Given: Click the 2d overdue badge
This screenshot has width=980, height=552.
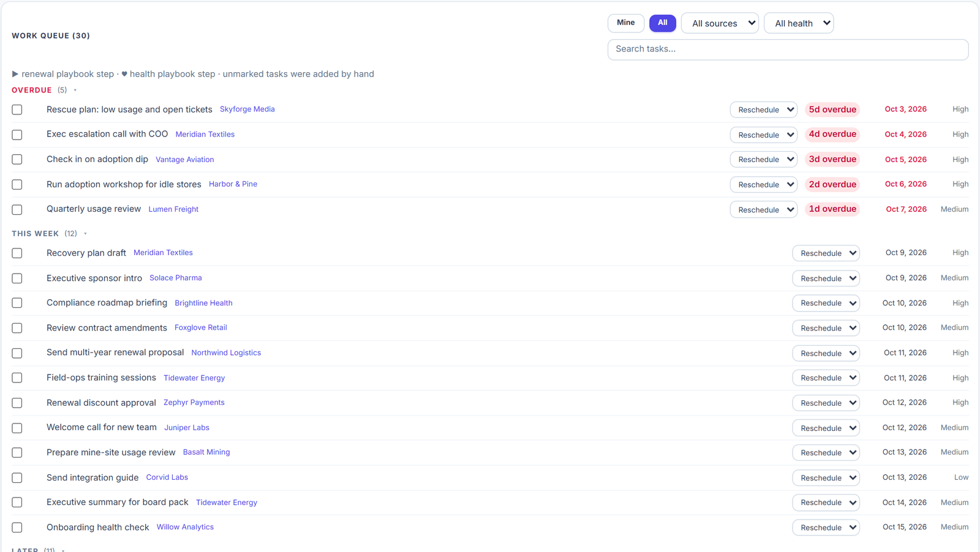Looking at the screenshot, I should (x=832, y=184).
